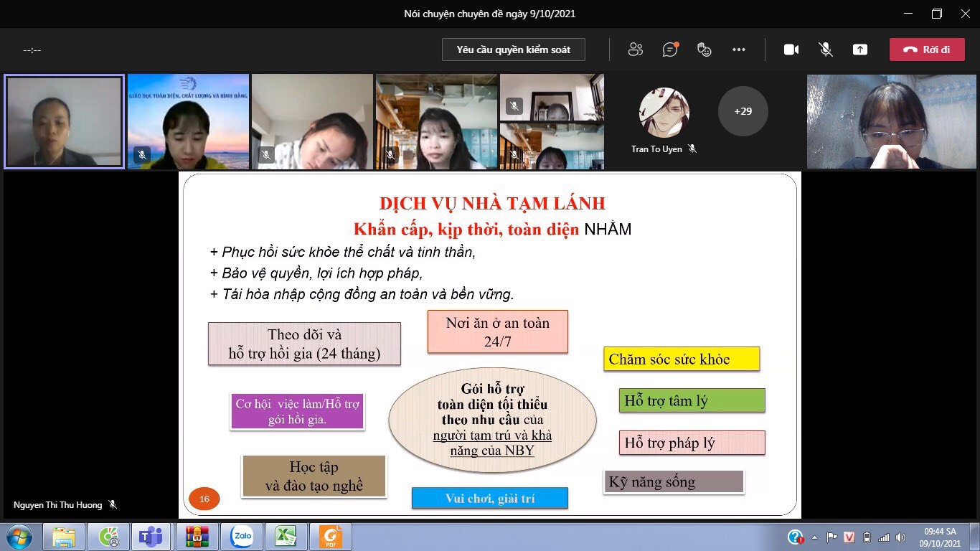Open the participants list panel
980x551 pixels.
635,50
